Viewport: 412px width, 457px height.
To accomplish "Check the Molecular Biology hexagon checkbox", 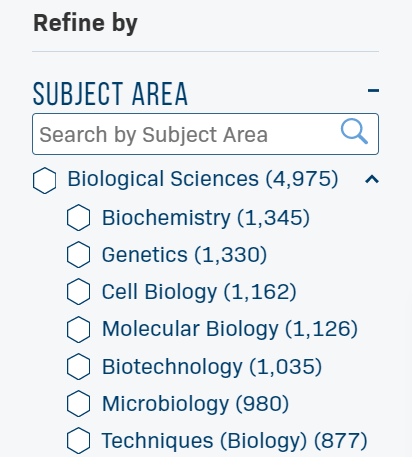I will (78, 329).
